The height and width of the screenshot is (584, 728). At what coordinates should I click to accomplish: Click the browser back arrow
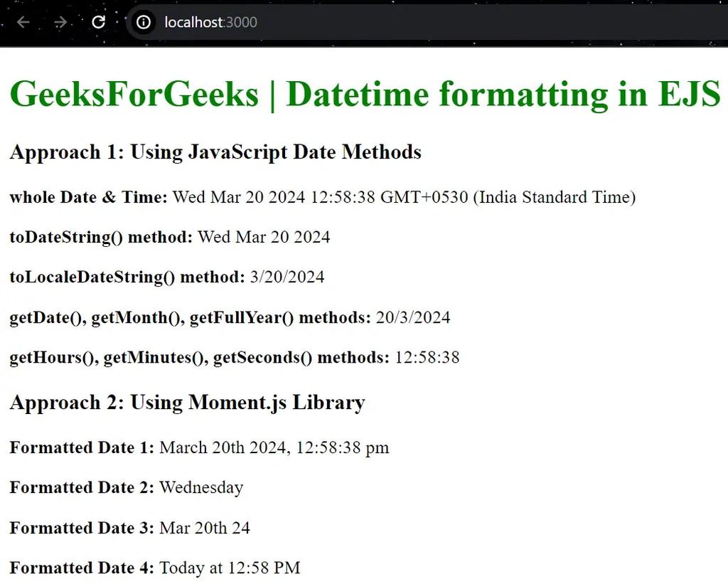[x=23, y=22]
